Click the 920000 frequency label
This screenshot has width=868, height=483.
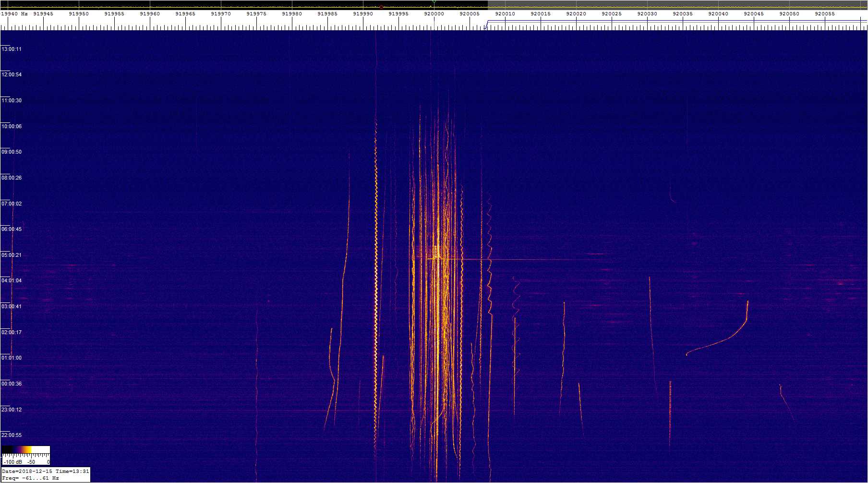point(434,14)
